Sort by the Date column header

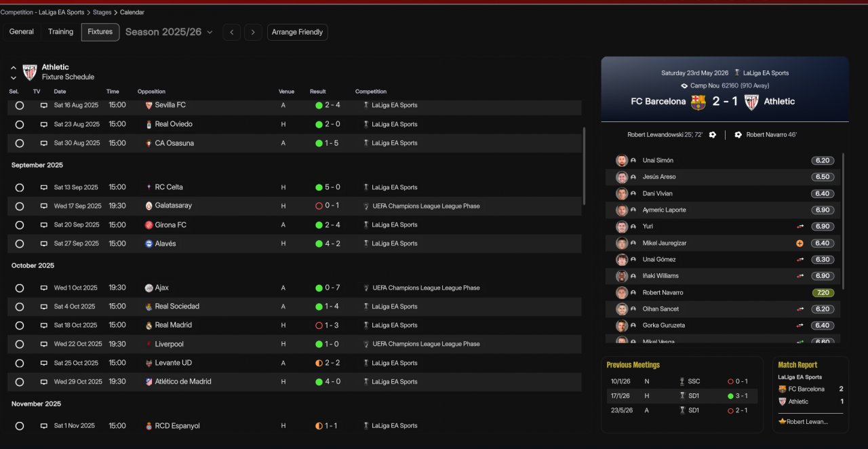tap(60, 92)
